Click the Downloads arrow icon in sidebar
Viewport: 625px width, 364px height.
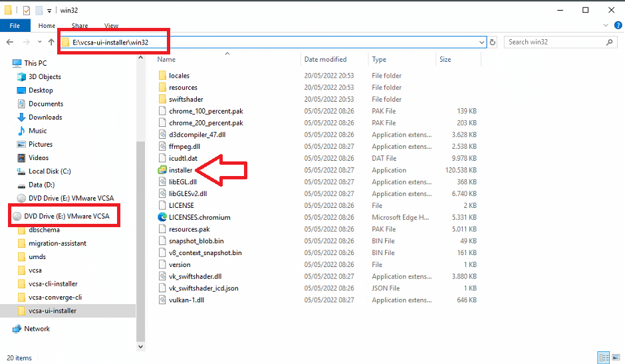[x=21, y=117]
